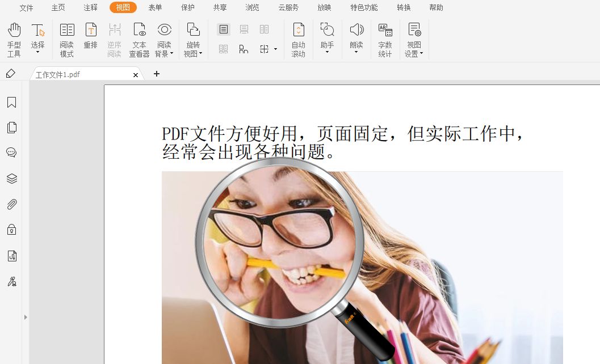600x364 pixels.
Task: Open the 文件 menu
Action: click(x=26, y=7)
